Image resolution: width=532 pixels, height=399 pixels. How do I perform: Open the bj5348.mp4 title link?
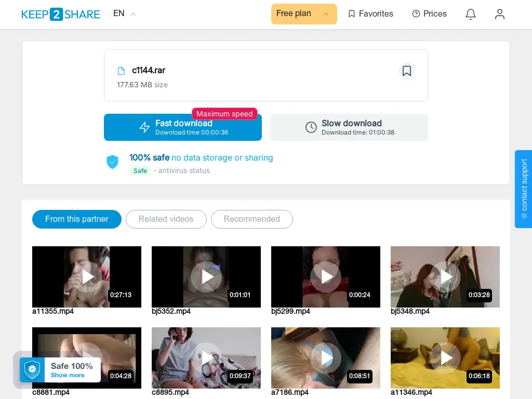tap(410, 312)
